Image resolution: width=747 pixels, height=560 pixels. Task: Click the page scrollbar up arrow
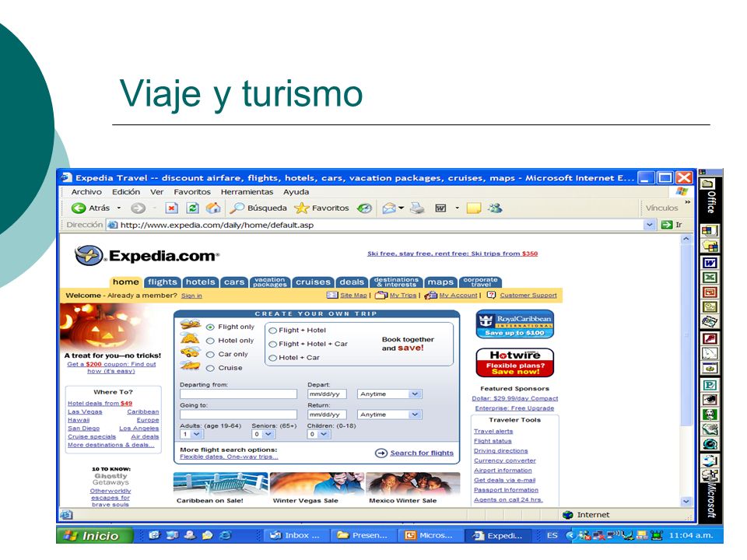[686, 239]
